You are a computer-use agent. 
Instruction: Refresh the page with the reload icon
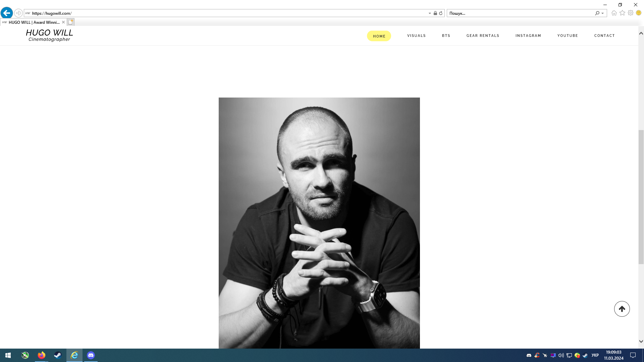441,13
